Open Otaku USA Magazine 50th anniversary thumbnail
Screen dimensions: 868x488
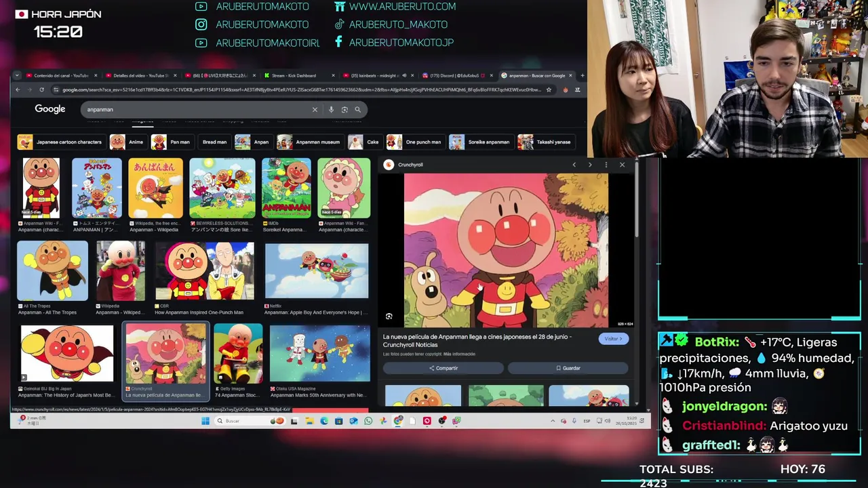320,354
